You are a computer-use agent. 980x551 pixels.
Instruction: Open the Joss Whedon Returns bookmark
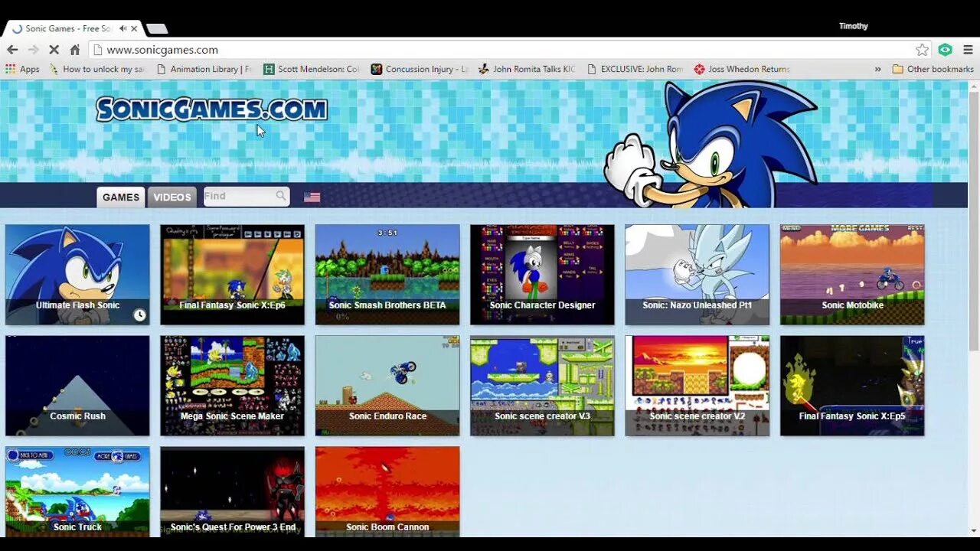click(x=742, y=69)
